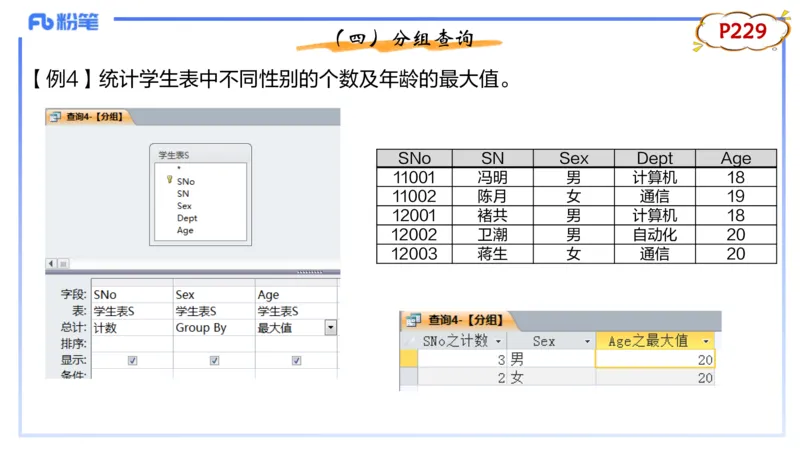This screenshot has height=450, width=800.
Task: Select Dept field in 学生表S list
Action: click(x=187, y=218)
